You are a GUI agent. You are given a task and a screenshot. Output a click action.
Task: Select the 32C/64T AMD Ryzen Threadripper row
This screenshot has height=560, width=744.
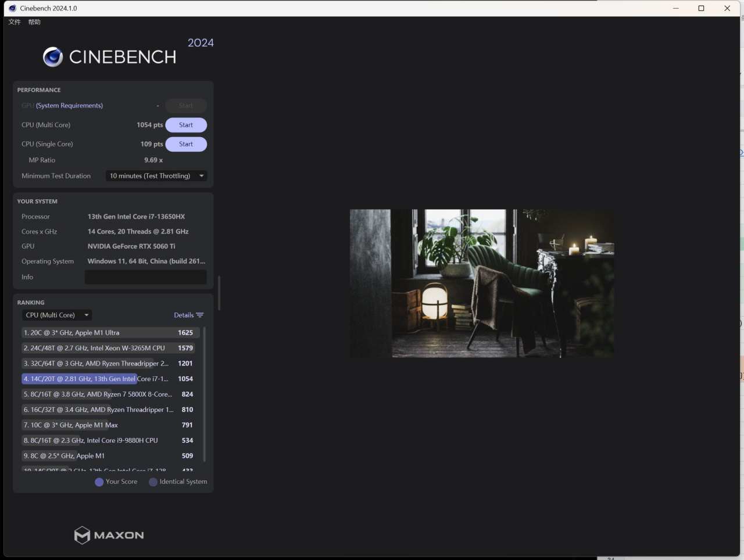pos(110,364)
